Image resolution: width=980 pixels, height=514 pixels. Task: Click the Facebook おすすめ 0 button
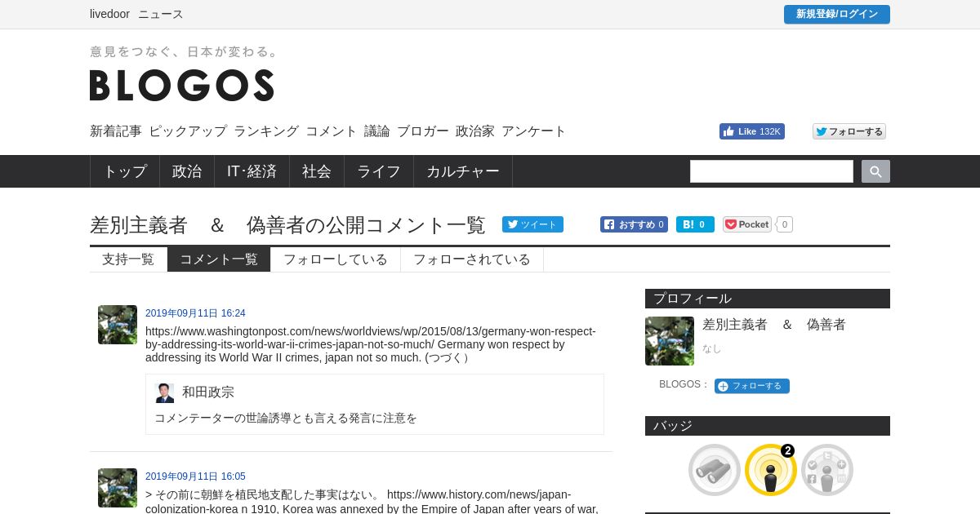pyautogui.click(x=634, y=224)
